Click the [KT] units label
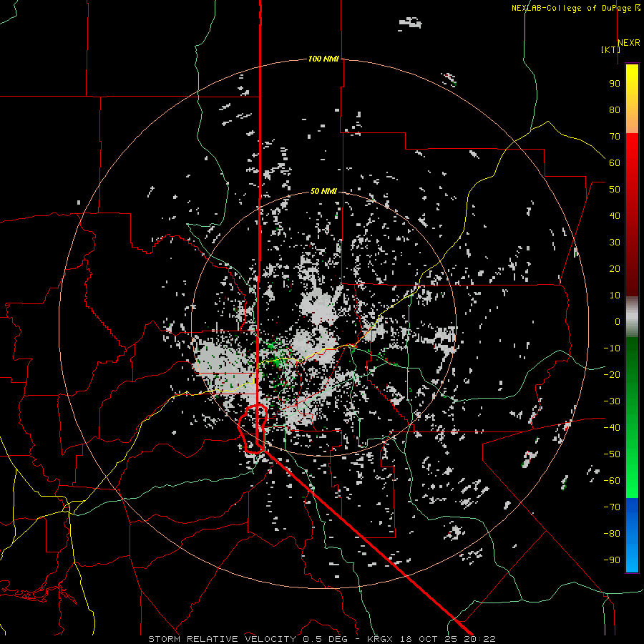The height and width of the screenshot is (644, 644). pos(610,49)
